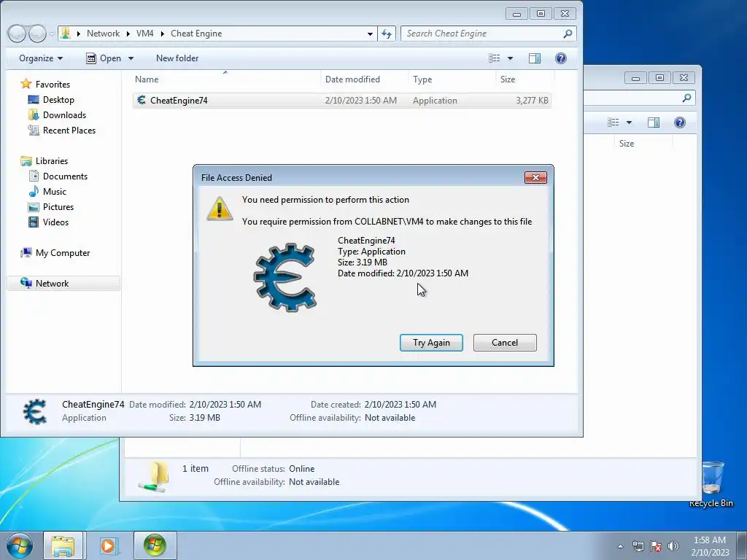747x560 pixels.
Task: Click the warning triangle icon in the dialog
Action: [x=219, y=209]
